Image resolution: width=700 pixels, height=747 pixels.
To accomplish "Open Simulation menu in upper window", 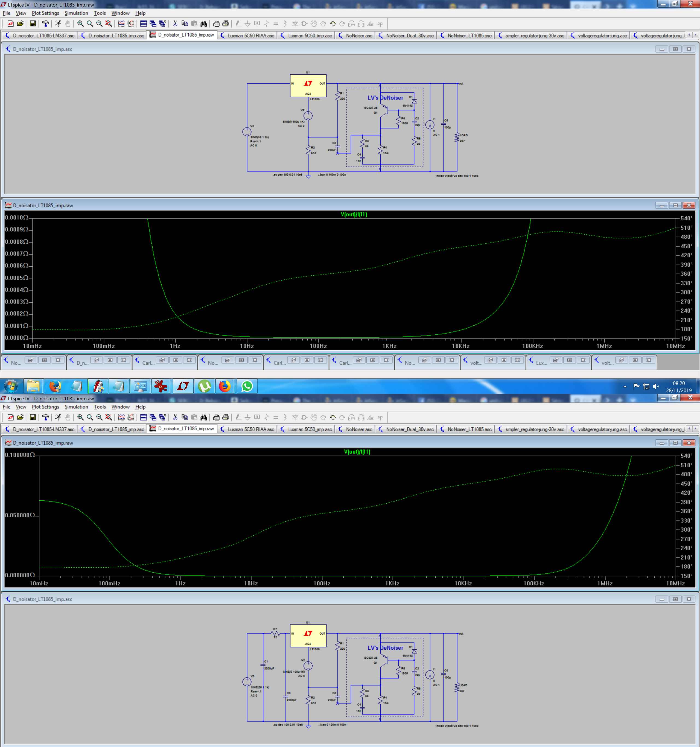I will point(76,13).
